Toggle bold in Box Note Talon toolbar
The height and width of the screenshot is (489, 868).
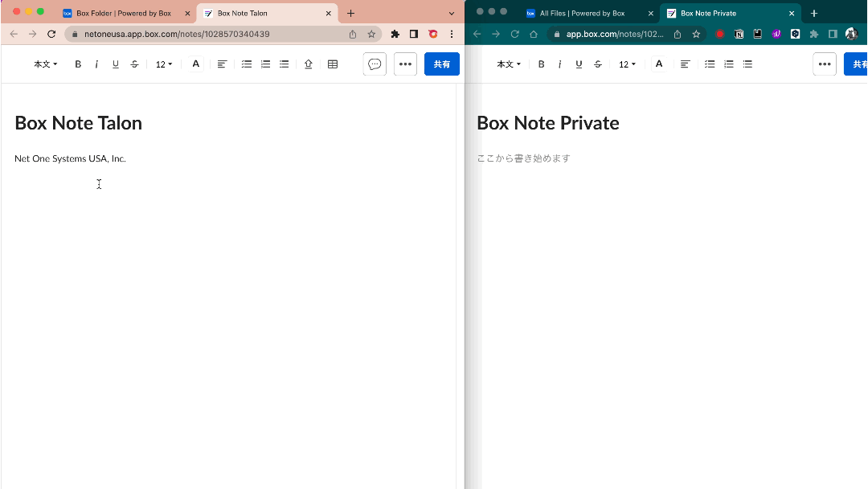pyautogui.click(x=78, y=64)
